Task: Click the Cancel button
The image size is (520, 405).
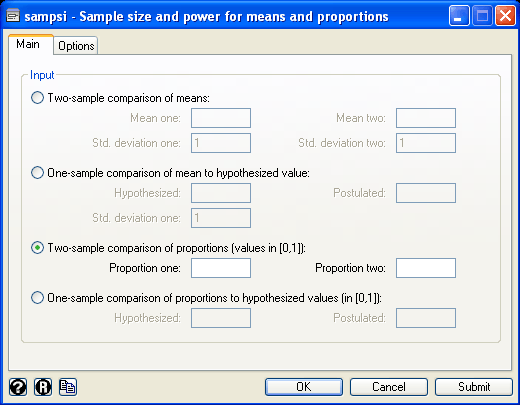Action: [389, 387]
